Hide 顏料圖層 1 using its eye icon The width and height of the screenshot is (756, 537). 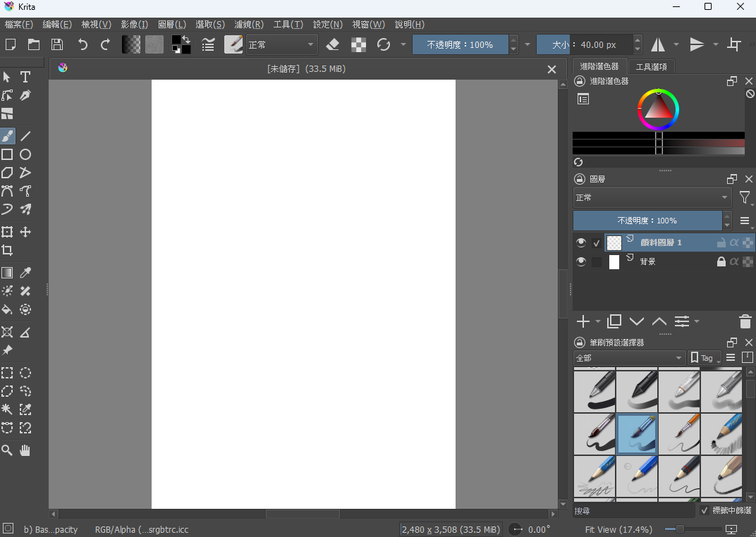581,242
